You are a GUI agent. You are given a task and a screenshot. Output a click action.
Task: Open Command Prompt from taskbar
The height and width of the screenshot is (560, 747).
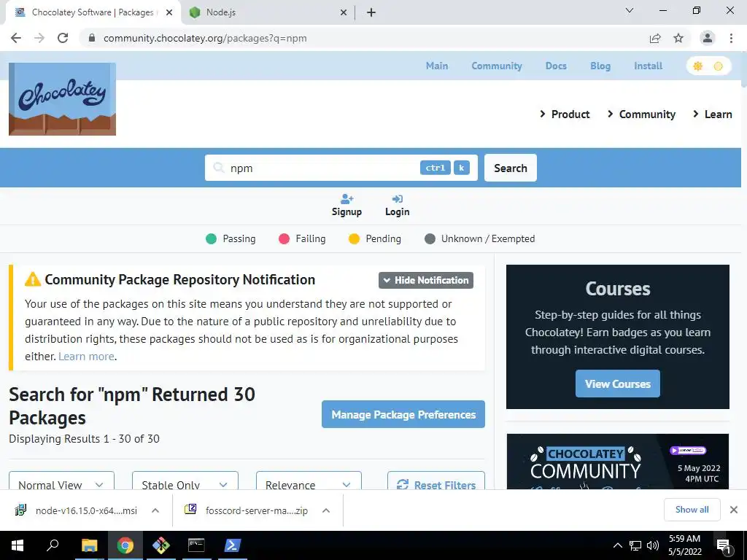point(196,545)
